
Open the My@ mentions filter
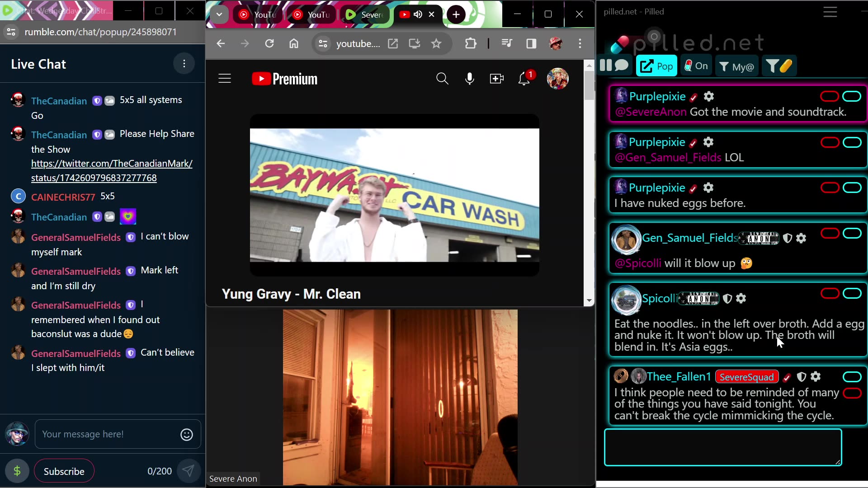coord(736,66)
